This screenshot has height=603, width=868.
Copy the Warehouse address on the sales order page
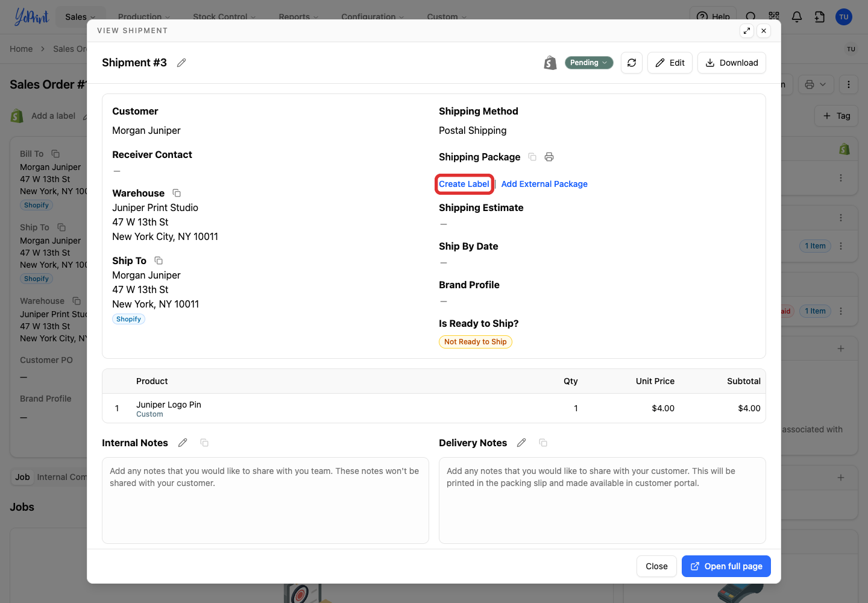(77, 301)
